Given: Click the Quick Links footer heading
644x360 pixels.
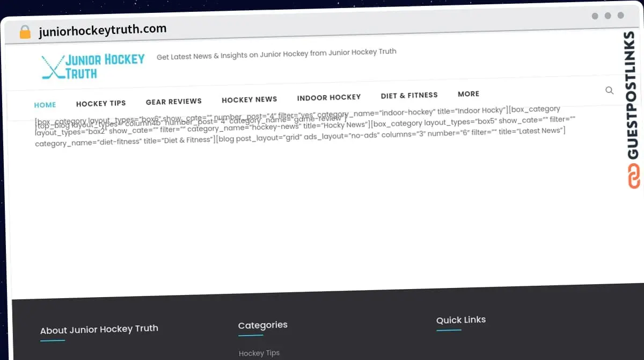Looking at the screenshot, I should click(461, 320).
